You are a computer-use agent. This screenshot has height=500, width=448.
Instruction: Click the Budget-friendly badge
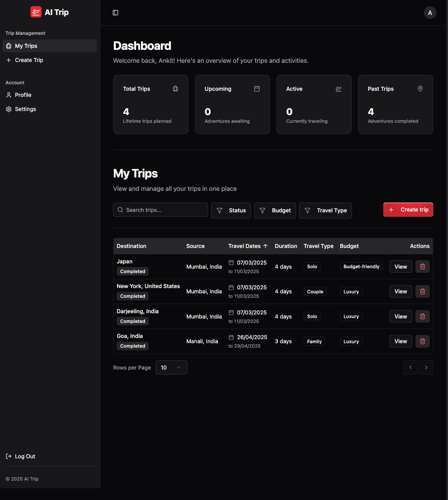coord(361,267)
